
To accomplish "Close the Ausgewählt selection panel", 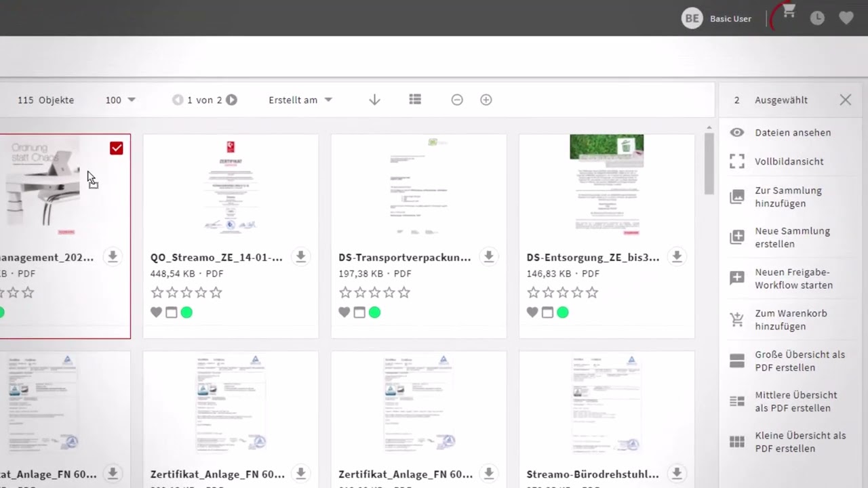I will 845,100.
